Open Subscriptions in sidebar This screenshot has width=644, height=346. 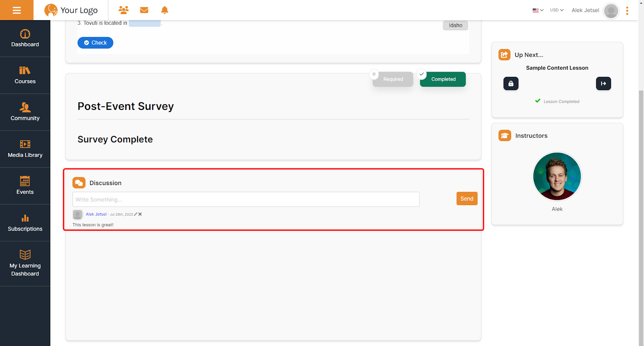click(25, 223)
